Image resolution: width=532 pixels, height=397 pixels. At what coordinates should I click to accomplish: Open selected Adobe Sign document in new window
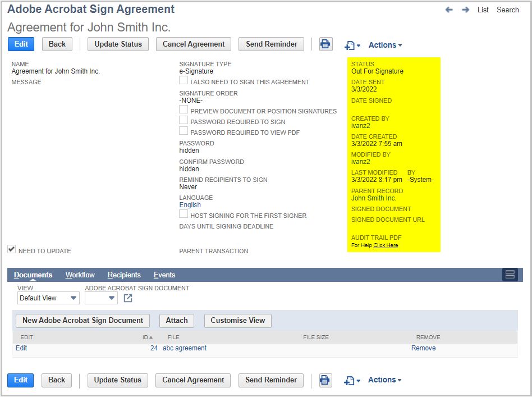click(128, 298)
